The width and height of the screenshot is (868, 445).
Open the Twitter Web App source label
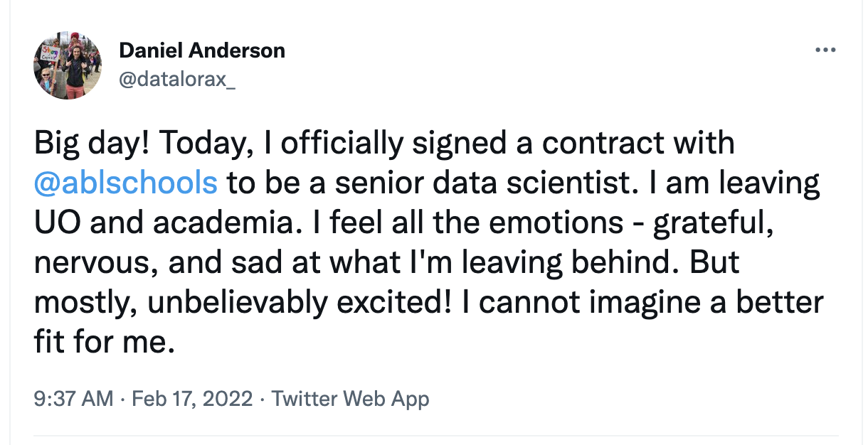click(x=350, y=399)
